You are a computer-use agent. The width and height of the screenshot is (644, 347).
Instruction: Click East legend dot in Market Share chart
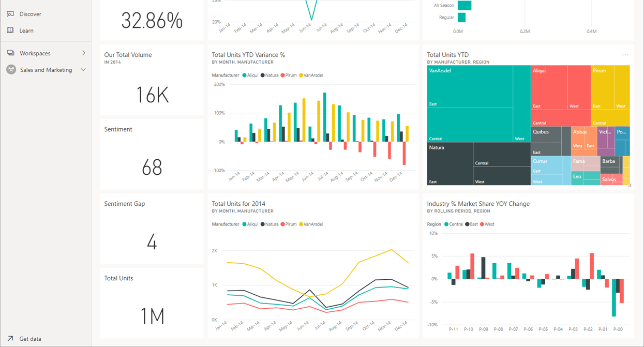click(x=467, y=224)
